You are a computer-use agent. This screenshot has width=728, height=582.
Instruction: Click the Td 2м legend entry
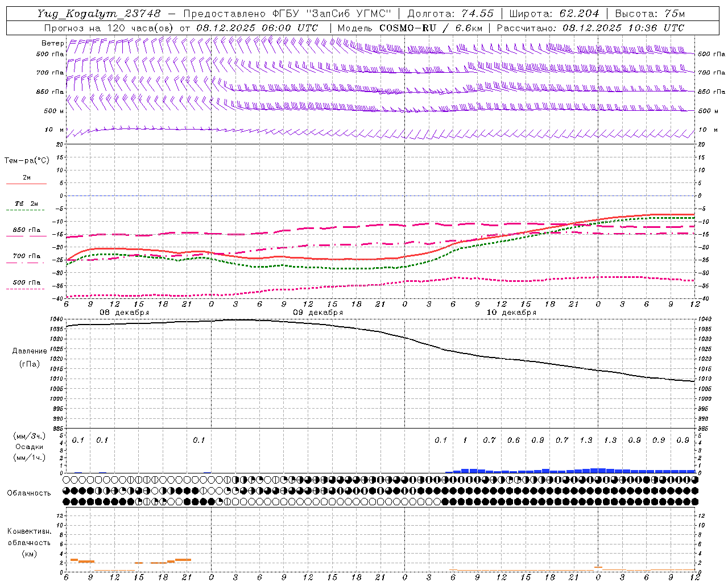[x=26, y=203]
